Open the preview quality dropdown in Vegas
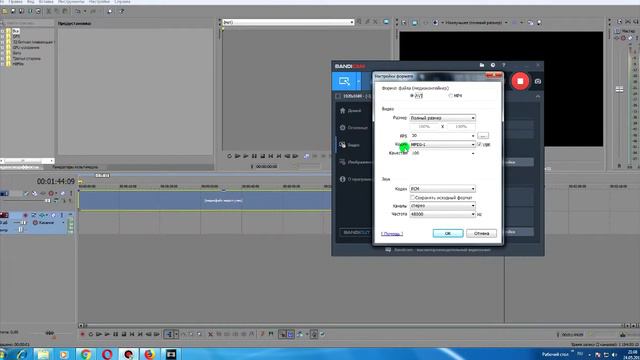 (x=476, y=22)
